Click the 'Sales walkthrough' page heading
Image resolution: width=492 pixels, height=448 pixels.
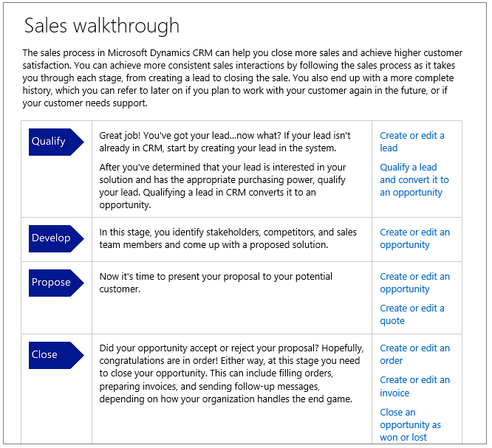pyautogui.click(x=102, y=26)
